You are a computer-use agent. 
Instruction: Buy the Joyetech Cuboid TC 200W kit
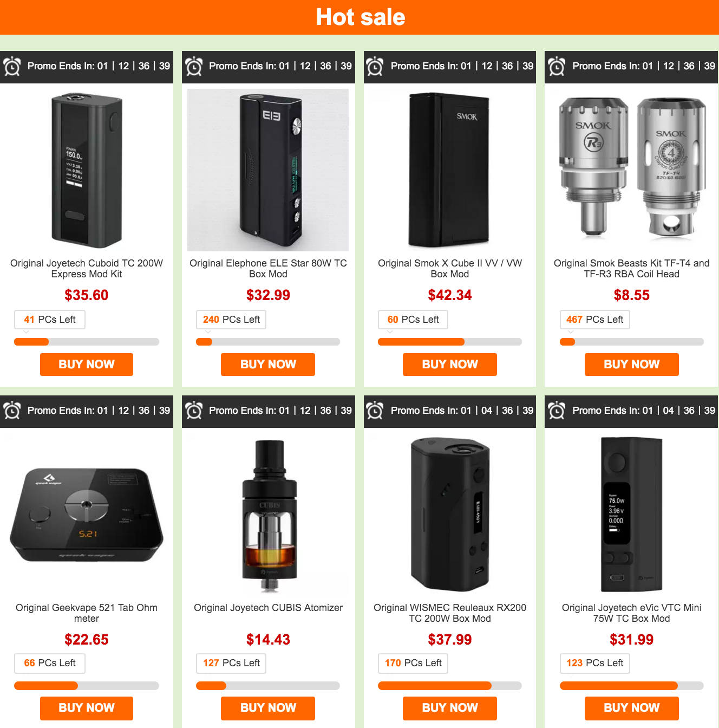87,365
